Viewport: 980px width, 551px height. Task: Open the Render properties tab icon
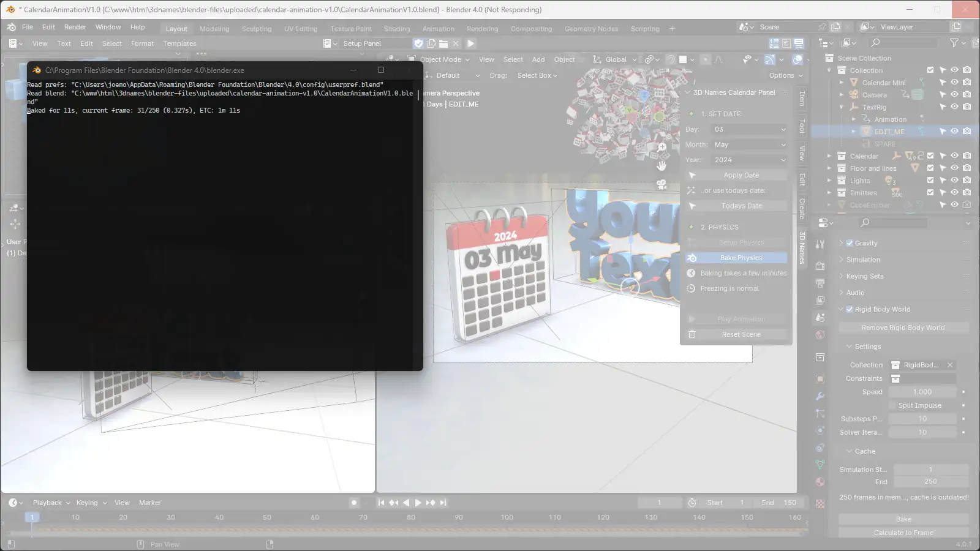820,266
